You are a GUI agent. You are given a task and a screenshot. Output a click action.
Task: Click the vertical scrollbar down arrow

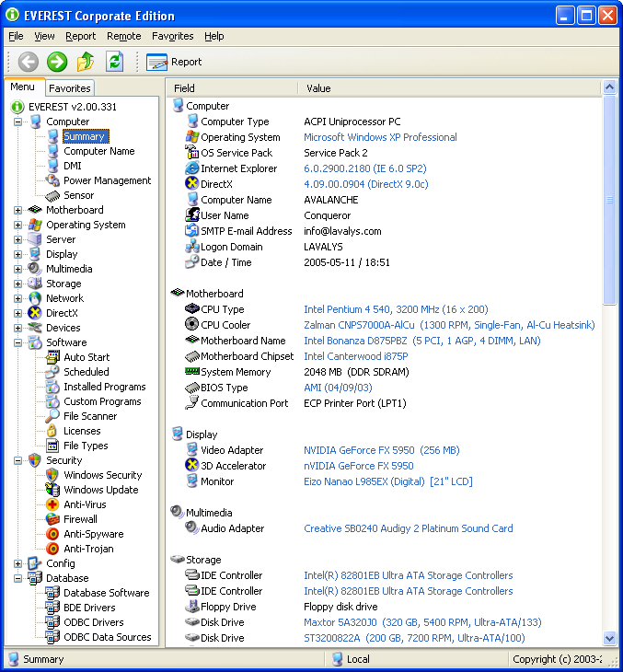[609, 638]
